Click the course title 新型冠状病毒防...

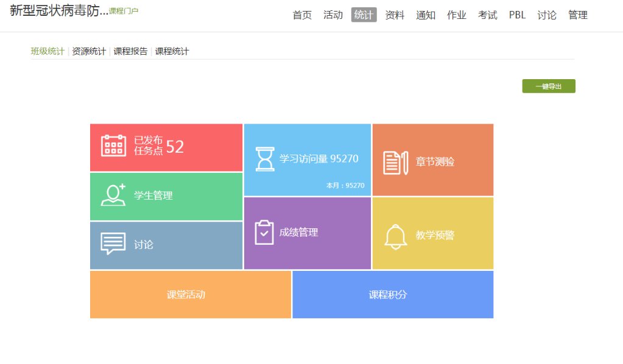59,11
